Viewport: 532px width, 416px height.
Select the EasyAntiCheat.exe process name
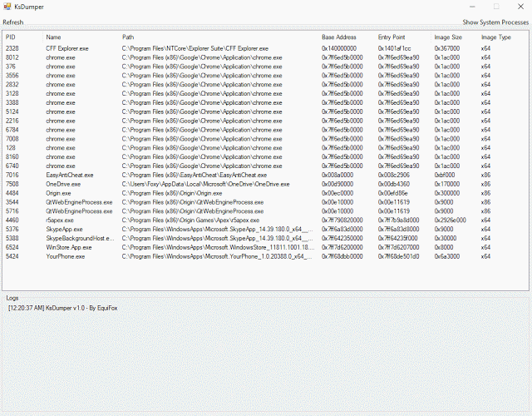coord(70,176)
